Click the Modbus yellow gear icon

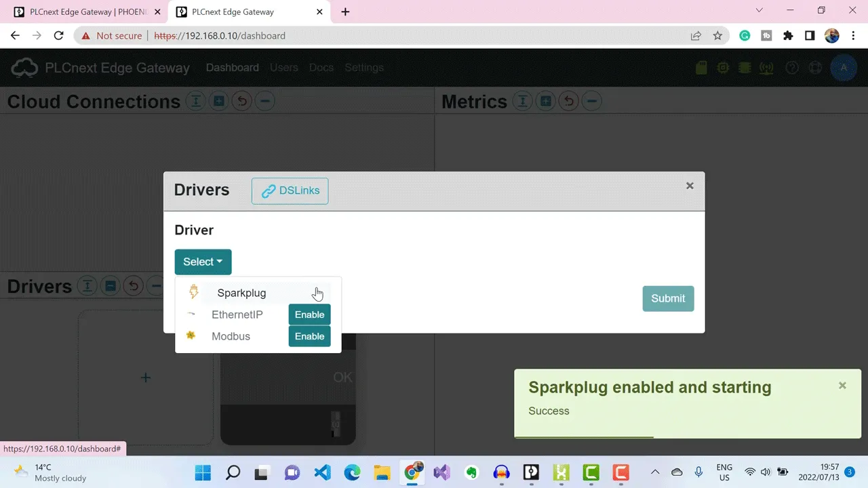click(191, 335)
